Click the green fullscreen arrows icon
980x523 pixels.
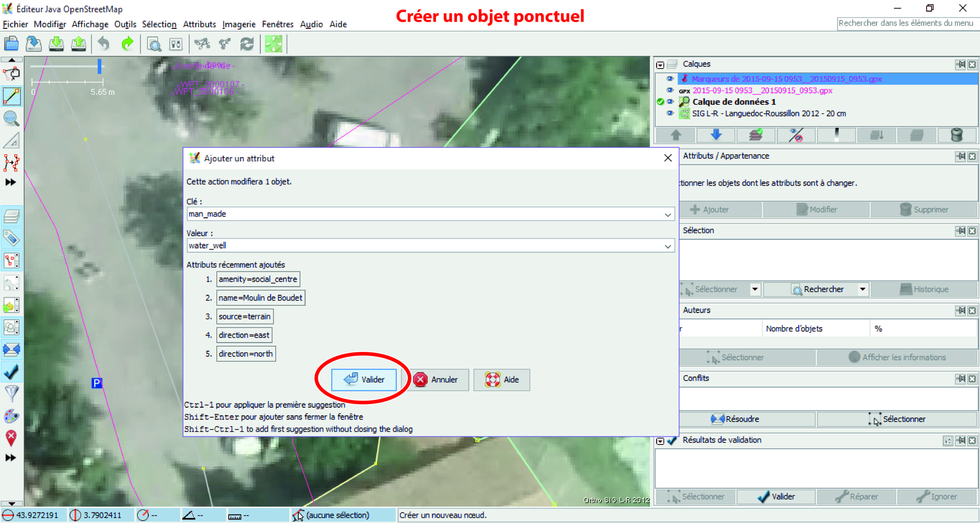click(273, 44)
